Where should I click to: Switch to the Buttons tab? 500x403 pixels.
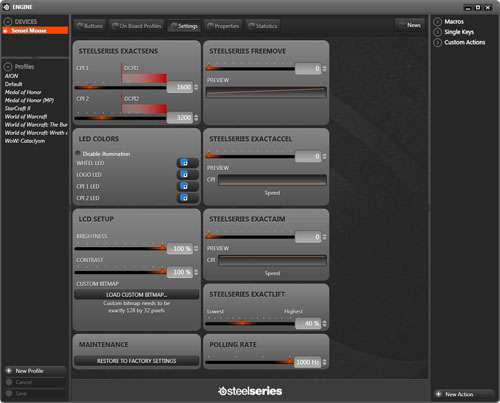(x=90, y=26)
